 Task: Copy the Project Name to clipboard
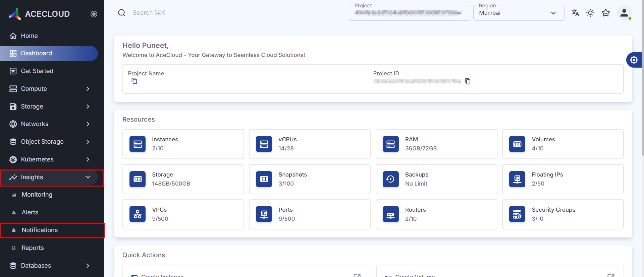(134, 81)
